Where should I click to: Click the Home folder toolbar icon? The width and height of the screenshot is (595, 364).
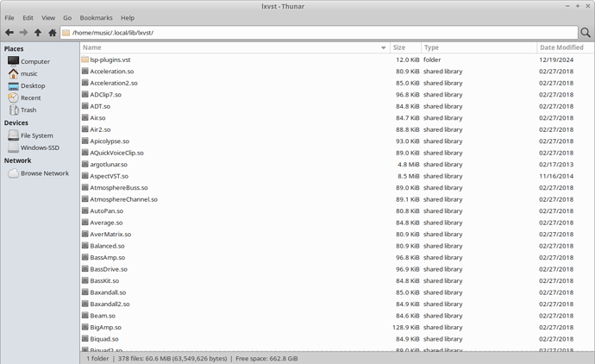[52, 33]
